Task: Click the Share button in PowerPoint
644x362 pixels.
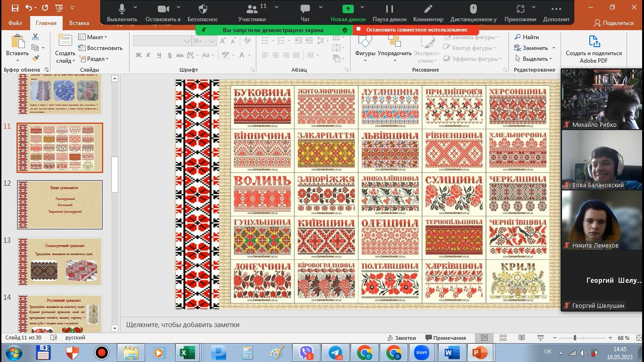Action: (x=613, y=23)
